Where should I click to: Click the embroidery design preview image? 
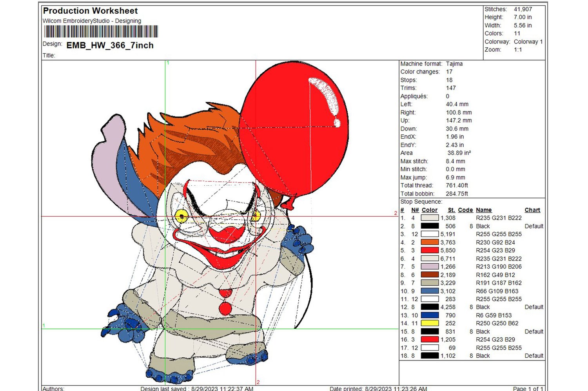(x=220, y=223)
